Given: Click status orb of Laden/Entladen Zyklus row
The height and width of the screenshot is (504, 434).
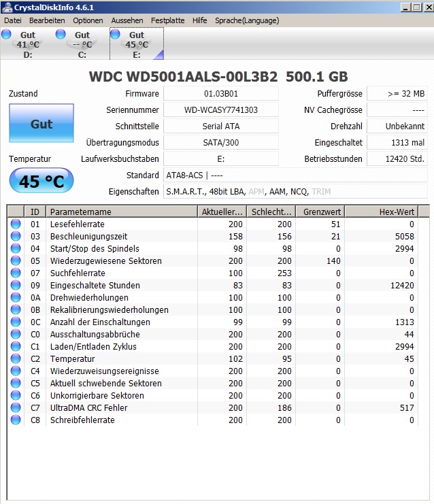Looking at the screenshot, I should (16, 346).
